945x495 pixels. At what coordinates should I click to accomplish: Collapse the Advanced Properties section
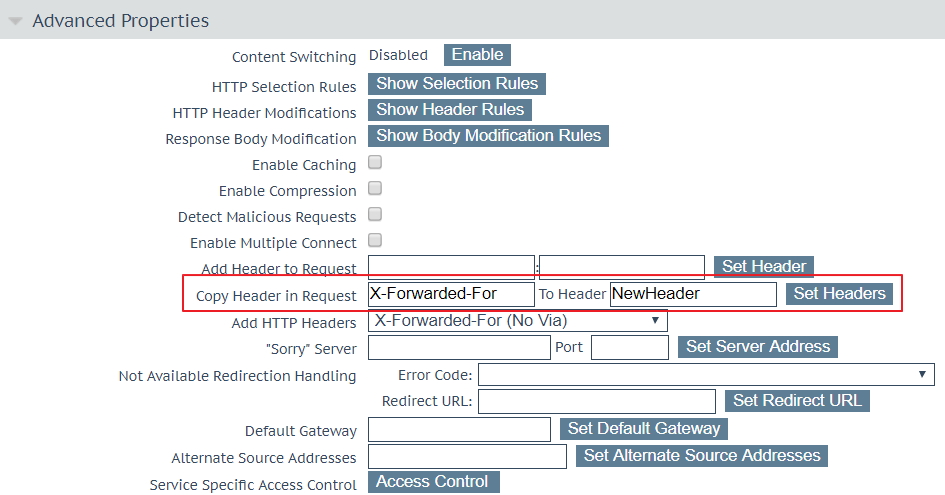(17, 21)
